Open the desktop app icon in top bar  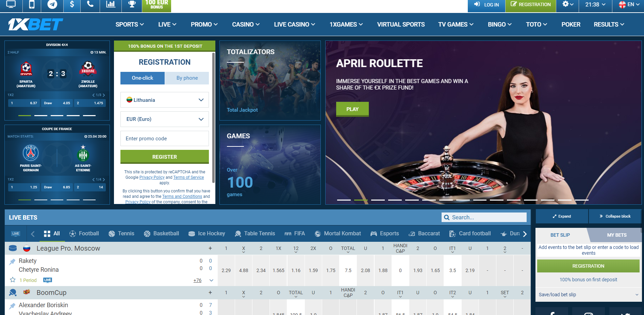point(11,4)
